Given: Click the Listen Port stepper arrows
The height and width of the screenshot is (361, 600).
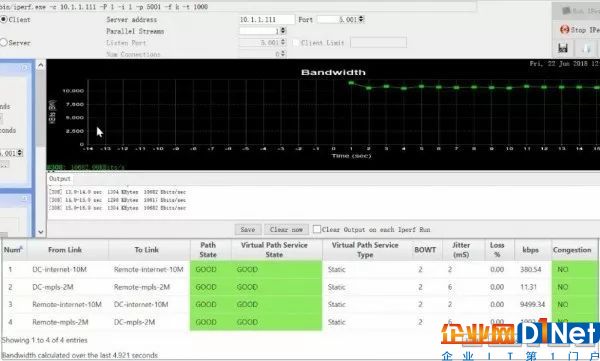Looking at the screenshot, I should point(283,42).
